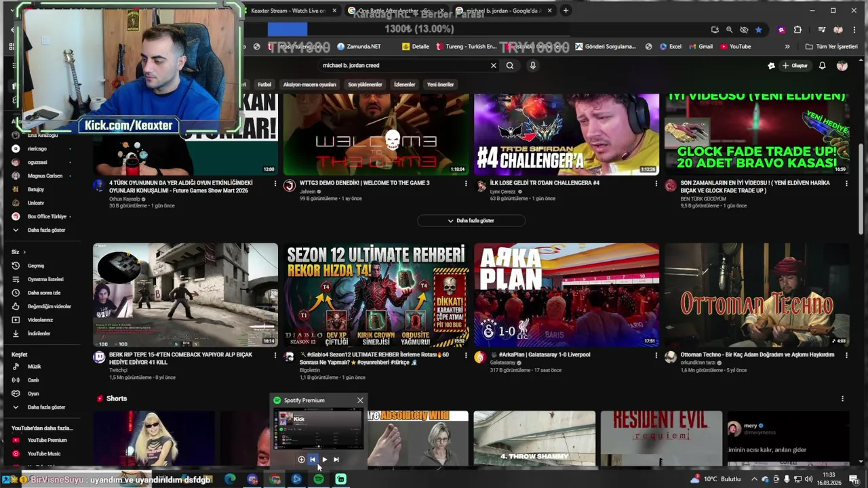Image resolution: width=868 pixels, height=488 pixels.
Task: Bookmark this page with the star
Action: pyautogui.click(x=758, y=30)
